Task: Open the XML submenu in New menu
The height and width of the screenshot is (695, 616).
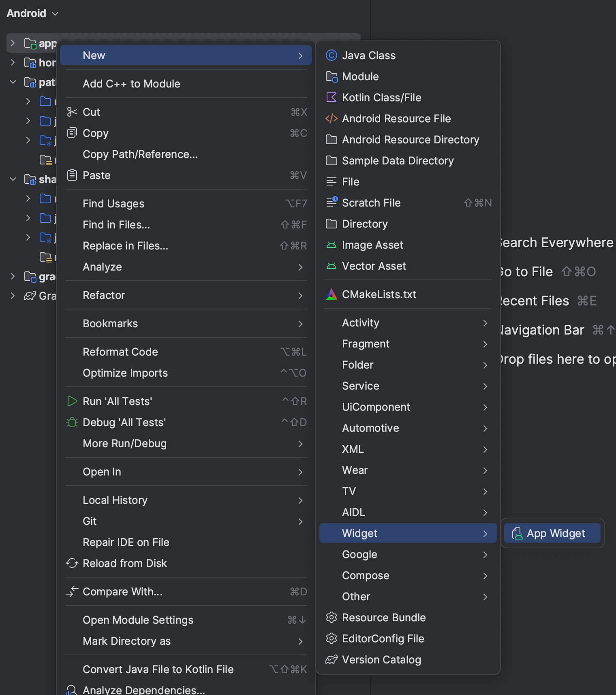Action: 408,449
